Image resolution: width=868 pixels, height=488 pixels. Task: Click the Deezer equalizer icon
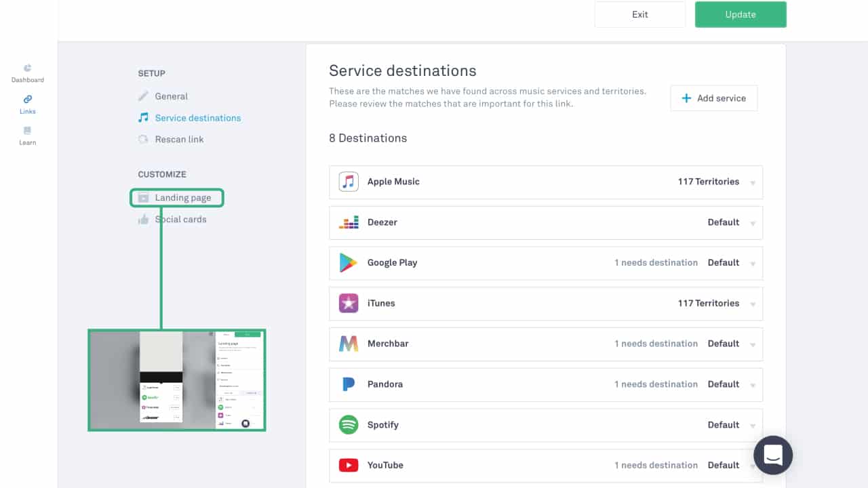[349, 222]
